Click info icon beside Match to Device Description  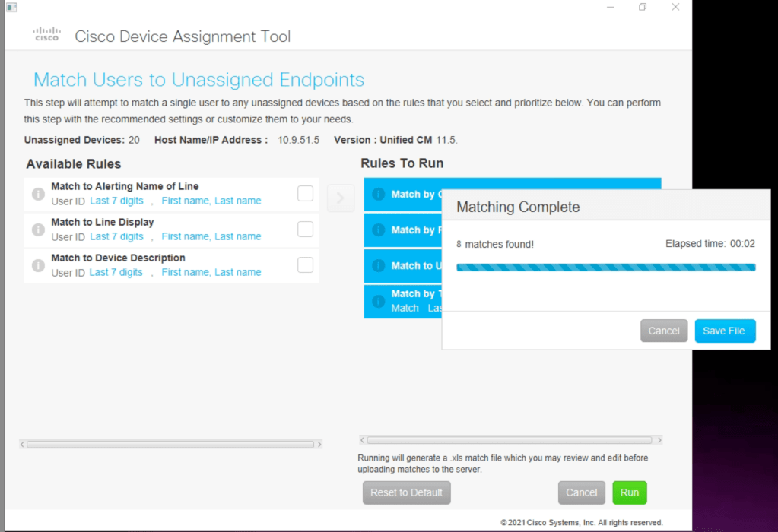[38, 266]
